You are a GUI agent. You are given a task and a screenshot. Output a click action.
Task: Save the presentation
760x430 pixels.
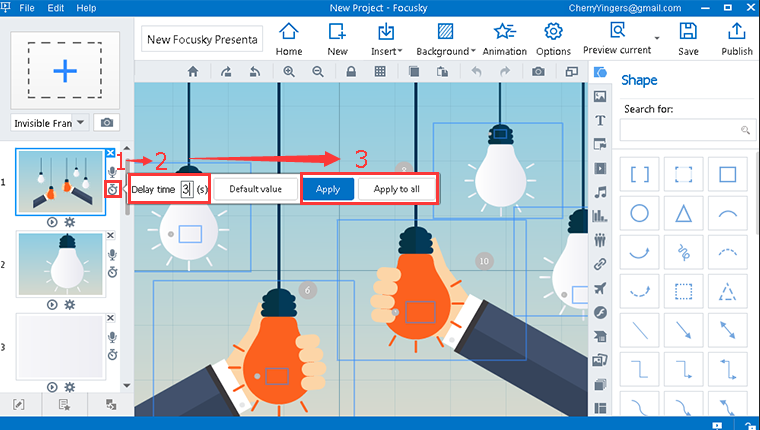[x=688, y=37]
